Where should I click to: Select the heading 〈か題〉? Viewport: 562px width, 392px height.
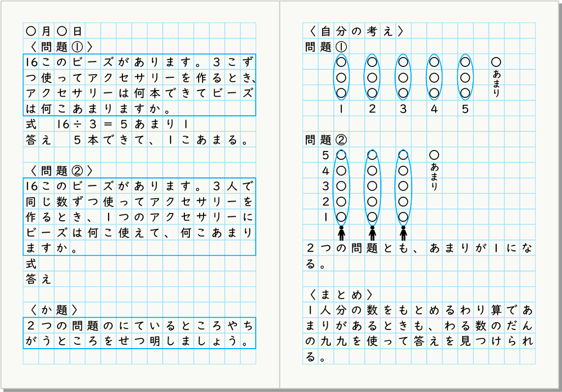(x=54, y=310)
